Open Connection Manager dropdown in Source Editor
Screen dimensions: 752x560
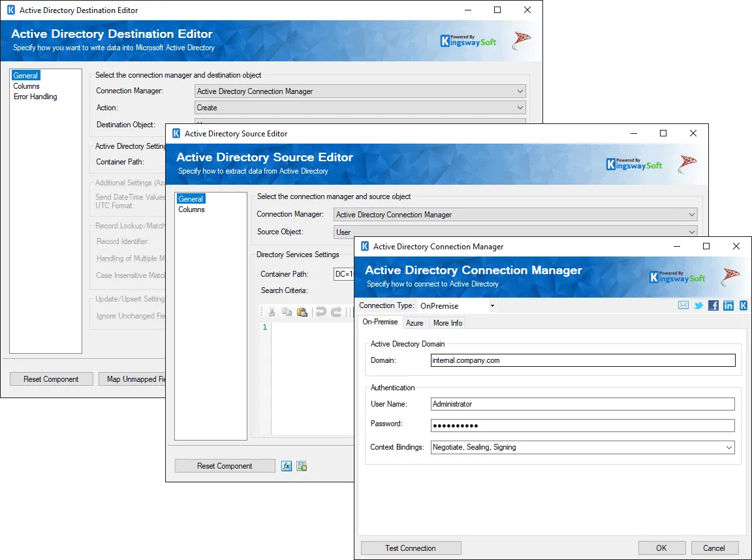click(516, 214)
